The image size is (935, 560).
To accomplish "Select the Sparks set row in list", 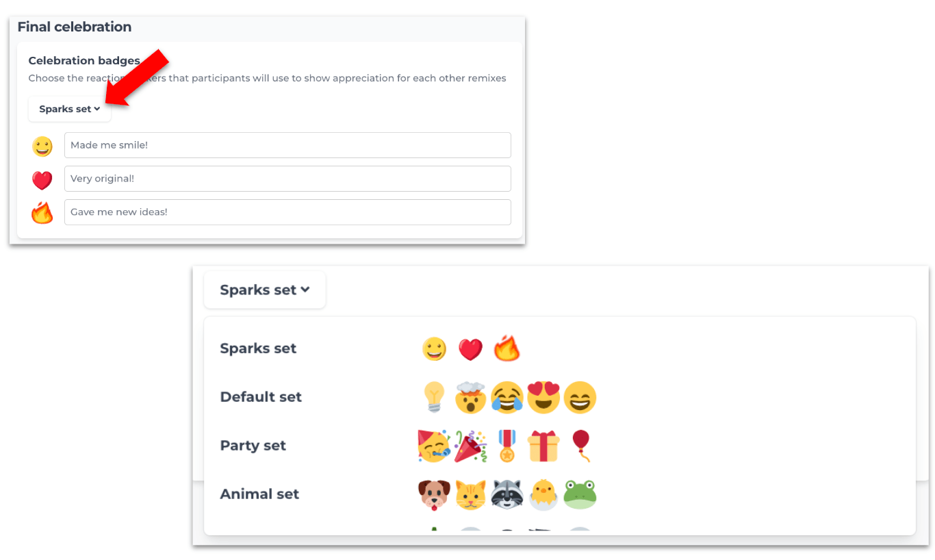I will (559, 348).
